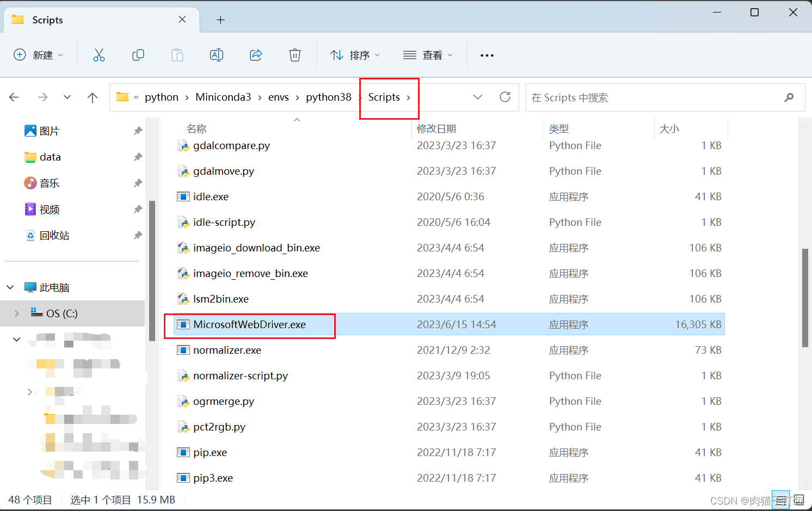Switch to large icons view in status bar

pos(798,500)
